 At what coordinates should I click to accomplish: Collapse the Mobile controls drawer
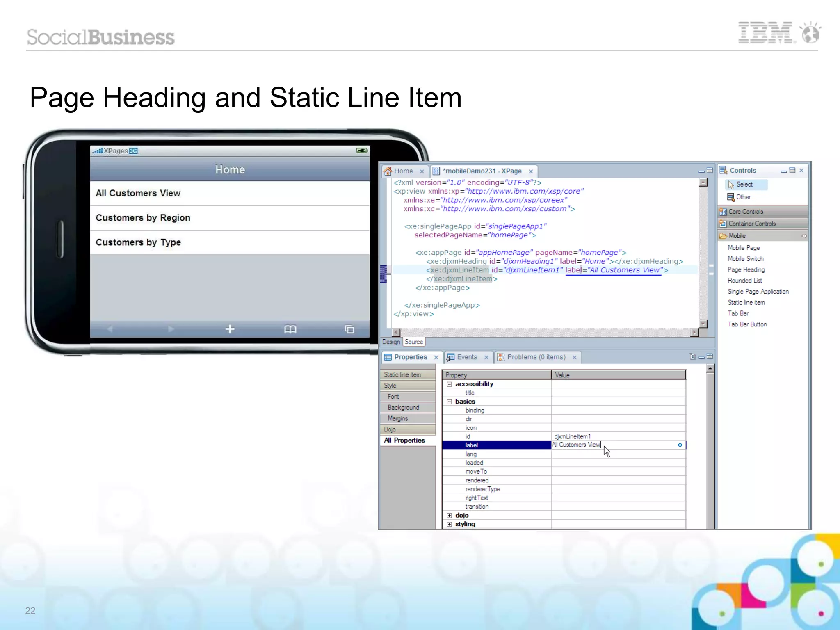pyautogui.click(x=763, y=236)
